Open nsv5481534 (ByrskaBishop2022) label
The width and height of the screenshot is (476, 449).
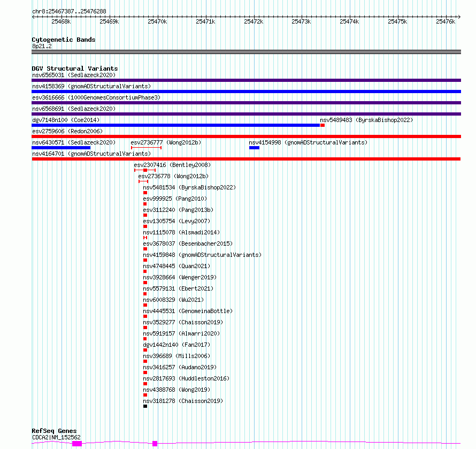(189, 187)
